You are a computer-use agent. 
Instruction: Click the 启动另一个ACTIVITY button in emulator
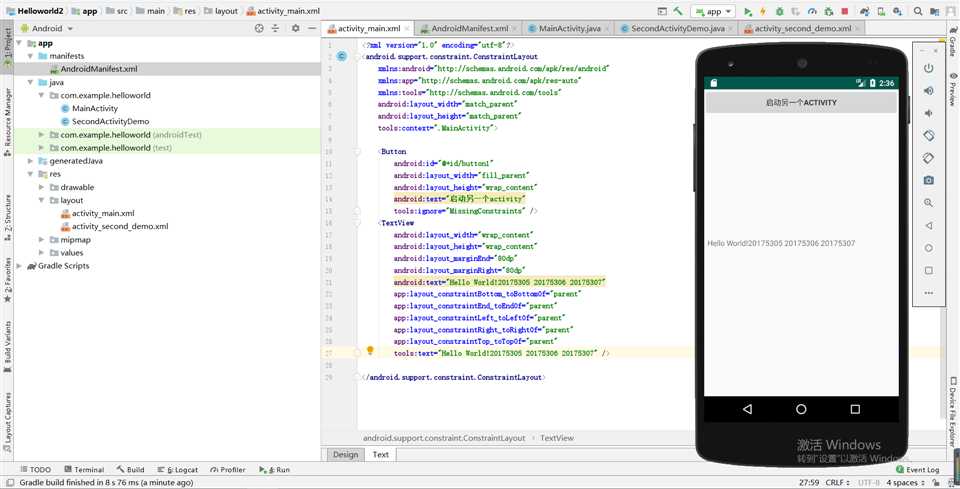[801, 103]
